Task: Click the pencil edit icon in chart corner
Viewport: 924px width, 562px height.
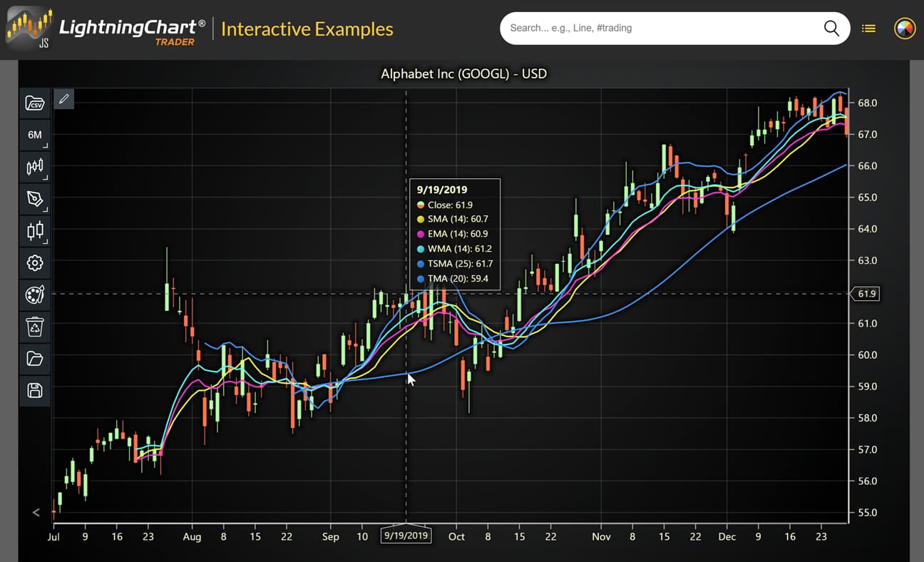Action: click(x=63, y=99)
